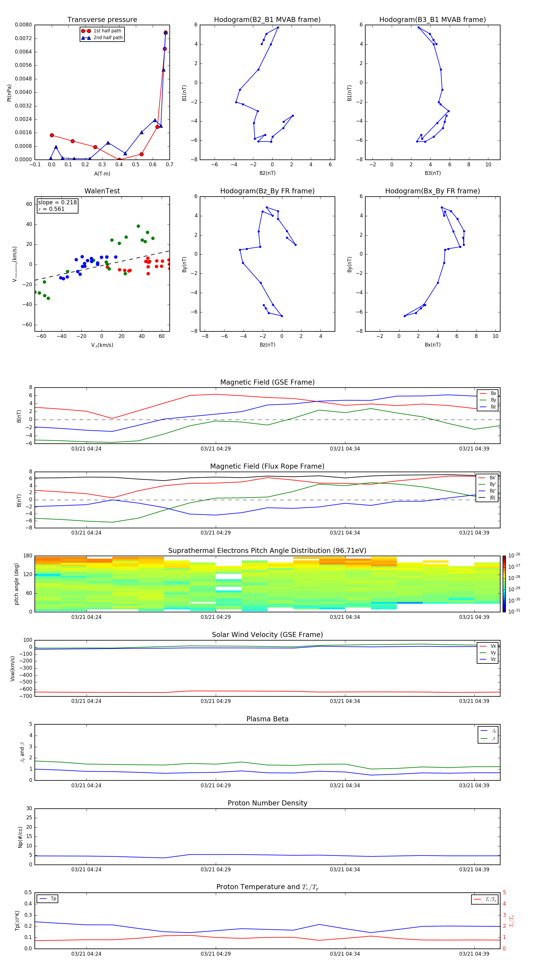Click the Suprathermal Electrons Pitch Angle Distribution title
535x980 pixels.
[267, 551]
